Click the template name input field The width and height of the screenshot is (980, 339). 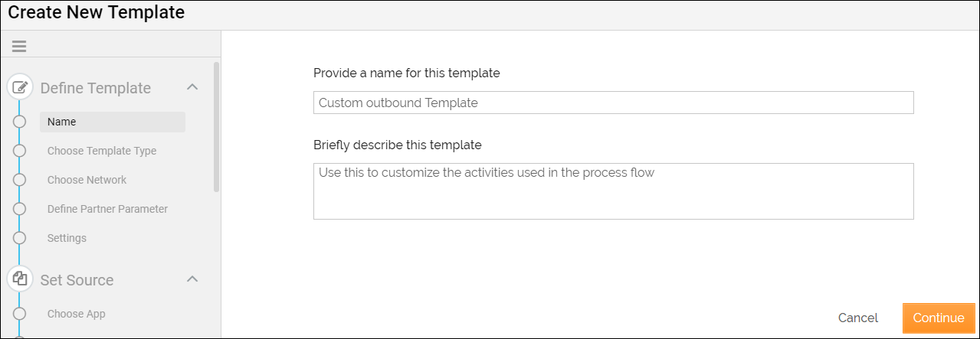point(613,103)
